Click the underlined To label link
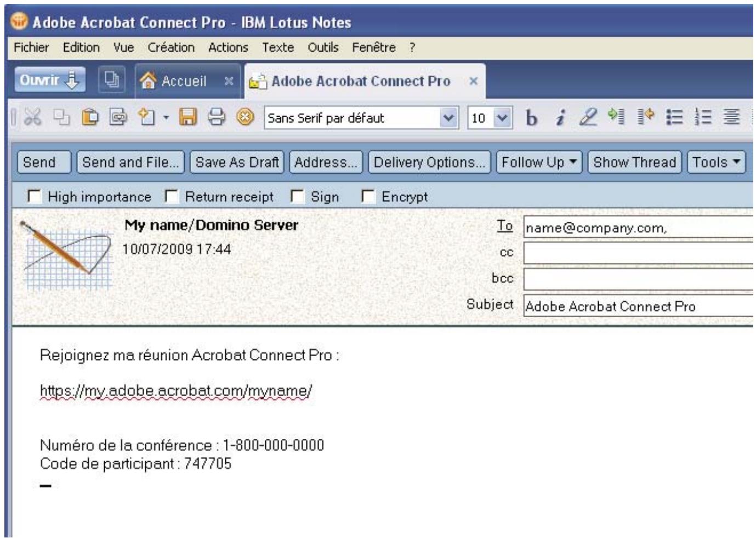756x538 pixels. pyautogui.click(x=505, y=226)
